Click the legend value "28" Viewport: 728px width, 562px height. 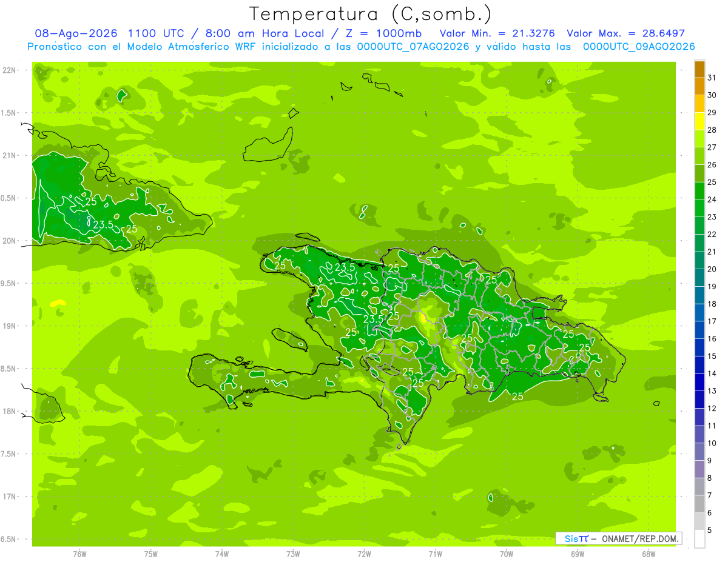(x=712, y=130)
